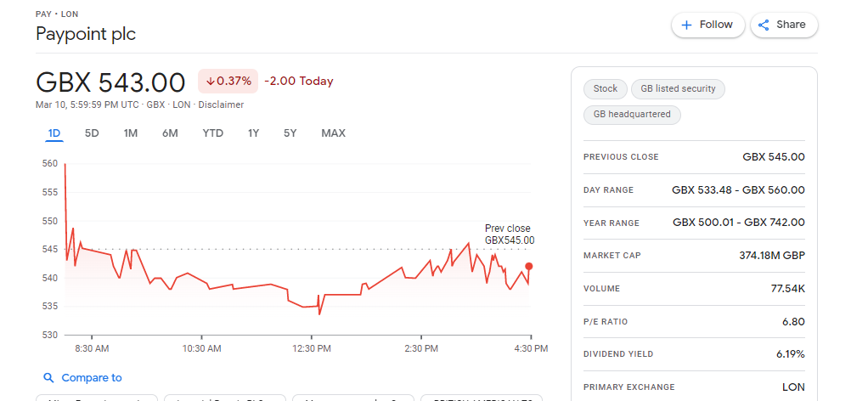Click the down 0.37% change badge
Screen dimensions: 868x401
click(x=228, y=82)
